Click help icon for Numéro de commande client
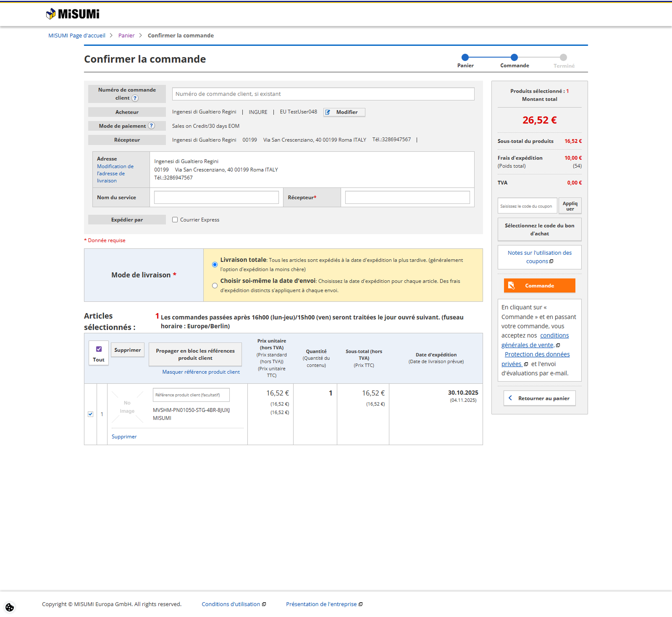 click(135, 98)
